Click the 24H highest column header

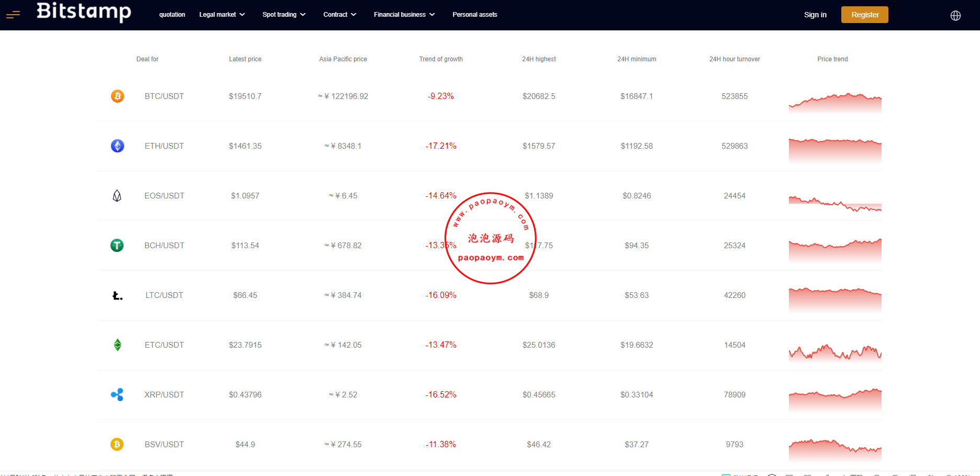tap(539, 59)
